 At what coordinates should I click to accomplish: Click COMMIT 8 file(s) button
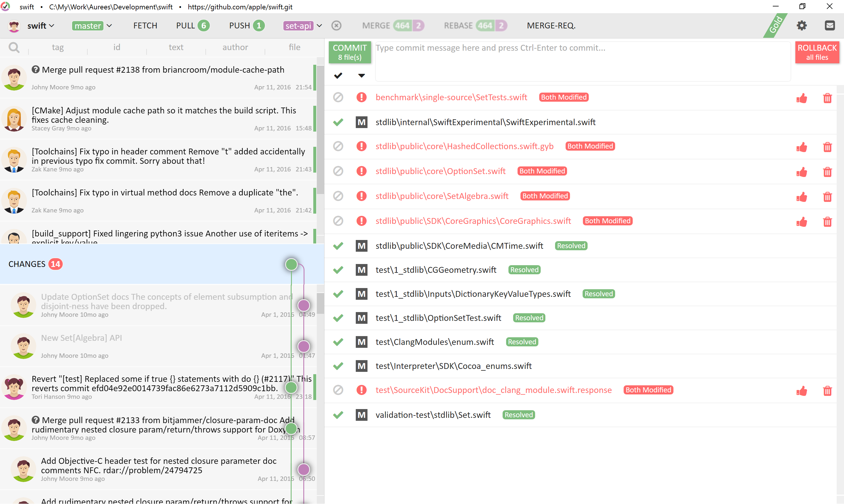click(x=350, y=52)
